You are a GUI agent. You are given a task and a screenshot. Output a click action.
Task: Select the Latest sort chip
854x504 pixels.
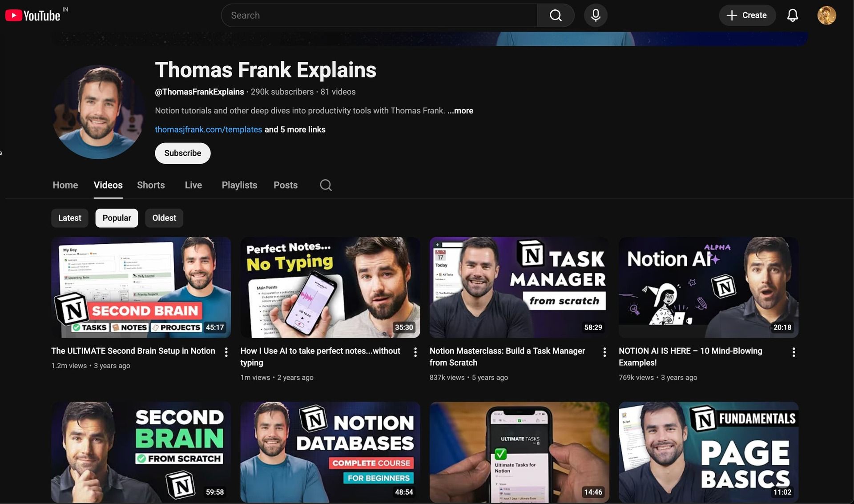(x=69, y=218)
